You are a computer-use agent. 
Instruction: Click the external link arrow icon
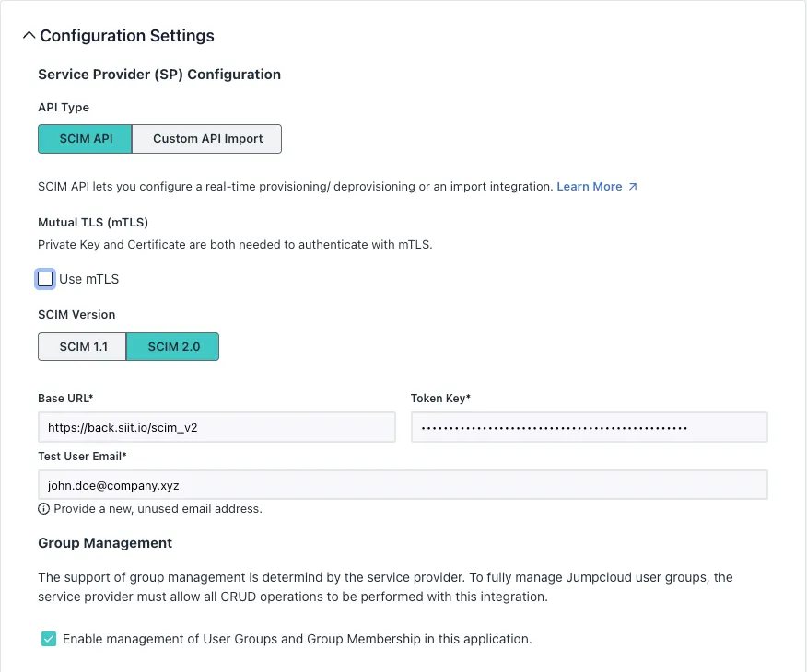(633, 187)
